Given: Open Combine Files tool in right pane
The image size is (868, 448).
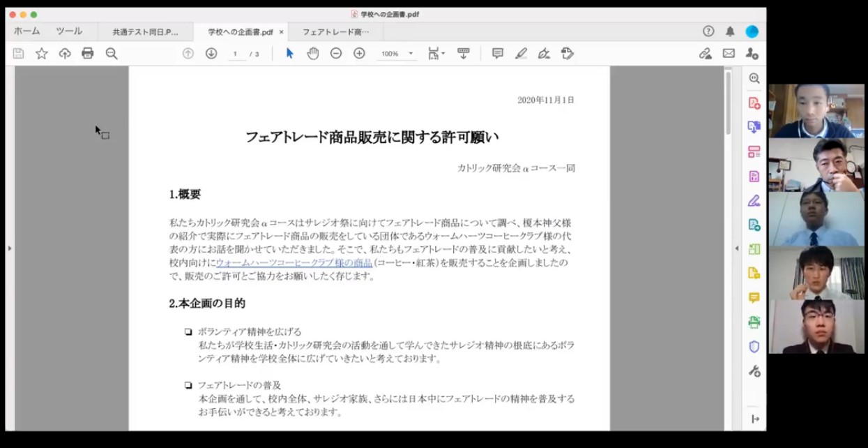Looking at the screenshot, I should [x=754, y=127].
